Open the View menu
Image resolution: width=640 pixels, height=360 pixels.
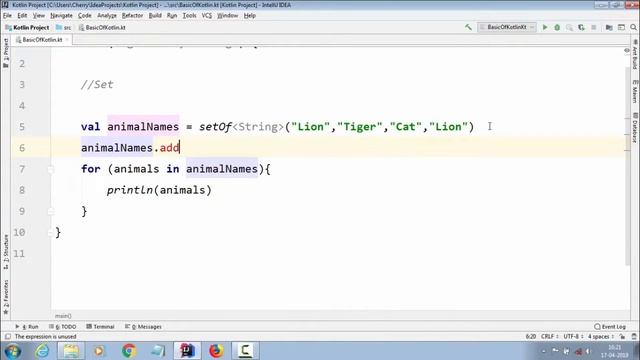[39, 16]
